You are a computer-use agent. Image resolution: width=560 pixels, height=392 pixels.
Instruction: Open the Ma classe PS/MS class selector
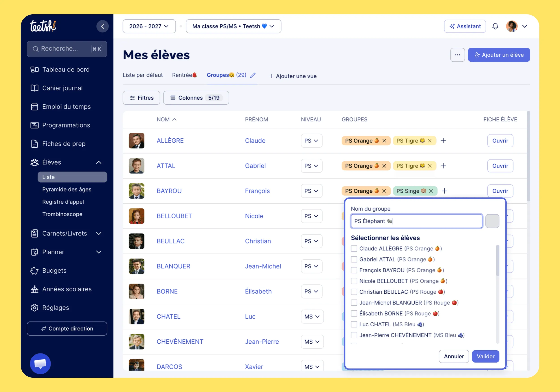(233, 26)
